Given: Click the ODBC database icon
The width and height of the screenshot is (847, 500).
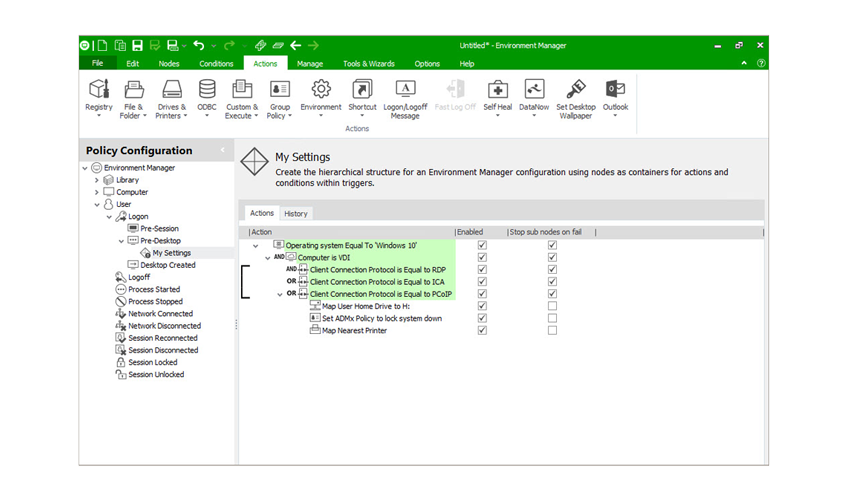Looking at the screenshot, I should (207, 92).
